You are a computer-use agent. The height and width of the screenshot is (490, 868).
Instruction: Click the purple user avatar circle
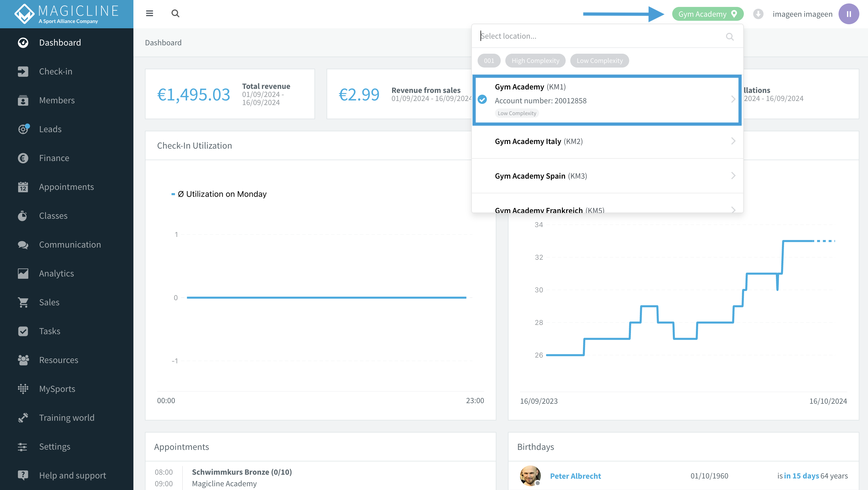point(848,14)
